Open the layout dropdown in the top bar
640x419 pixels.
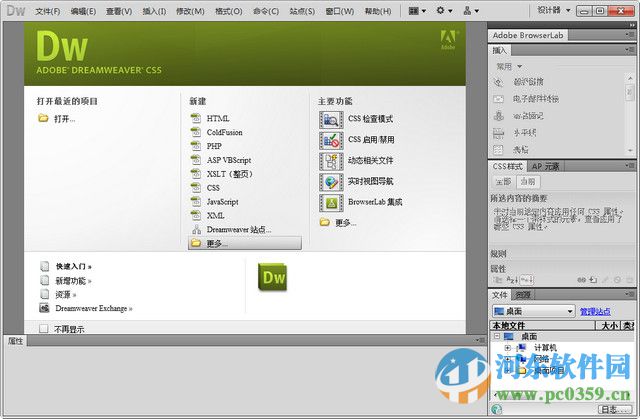click(417, 11)
